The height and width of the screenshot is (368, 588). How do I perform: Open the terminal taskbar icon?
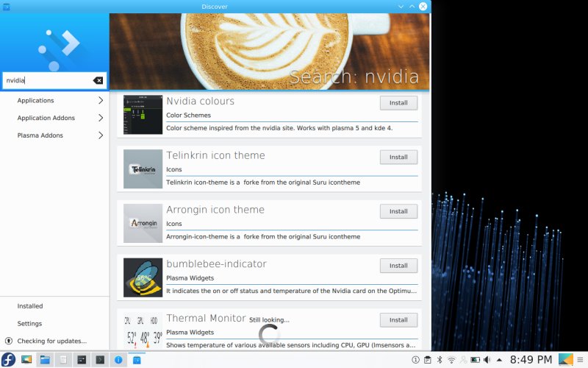click(100, 360)
